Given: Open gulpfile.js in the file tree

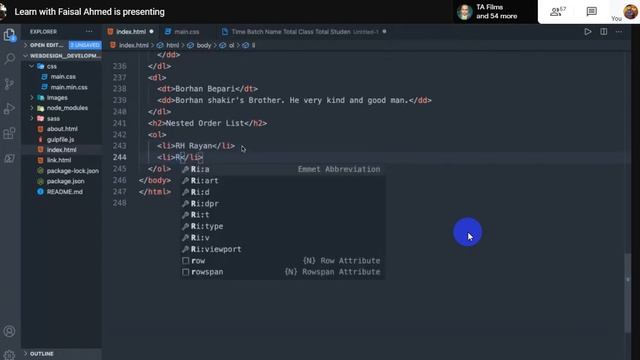Looking at the screenshot, I should point(60,139).
